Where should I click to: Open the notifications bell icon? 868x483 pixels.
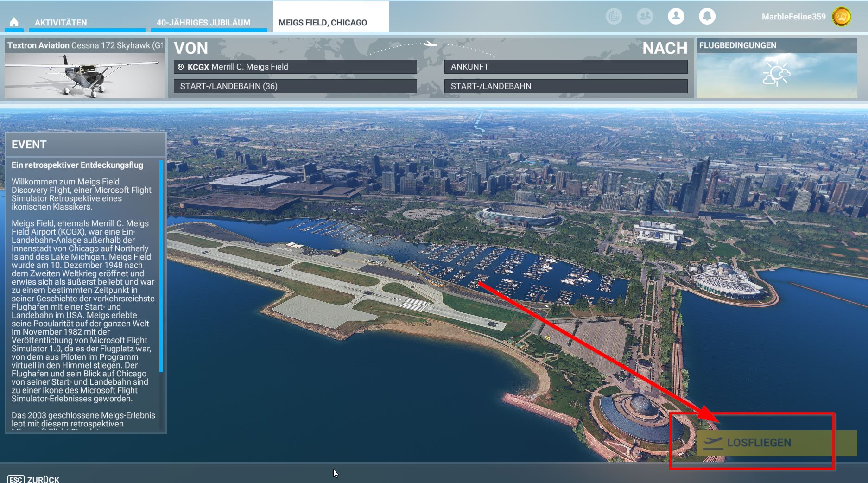pyautogui.click(x=707, y=16)
